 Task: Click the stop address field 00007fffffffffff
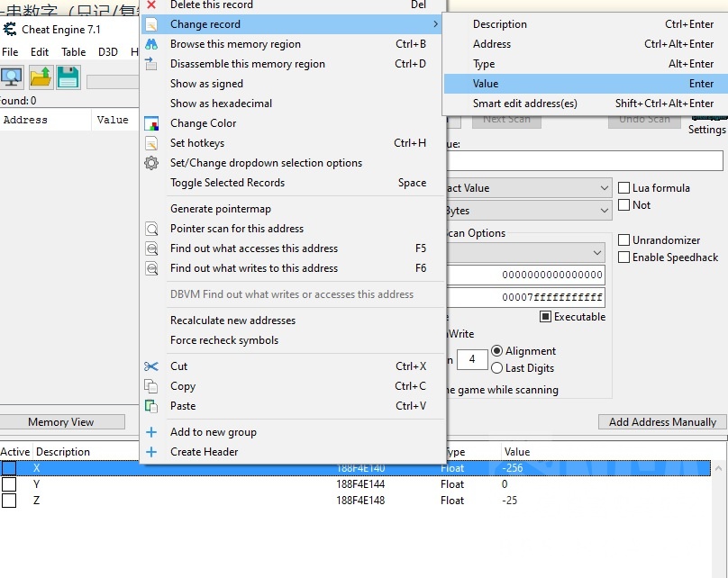pyautogui.click(x=525, y=297)
